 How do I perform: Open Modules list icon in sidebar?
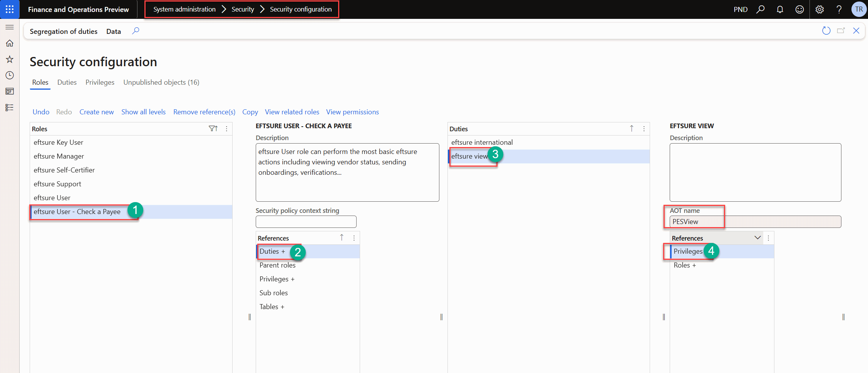click(10, 107)
